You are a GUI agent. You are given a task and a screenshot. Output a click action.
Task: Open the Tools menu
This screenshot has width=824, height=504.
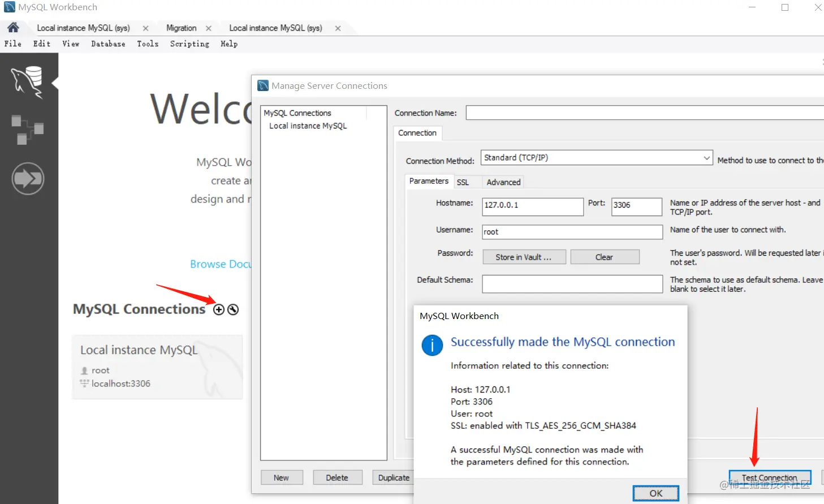pos(148,44)
